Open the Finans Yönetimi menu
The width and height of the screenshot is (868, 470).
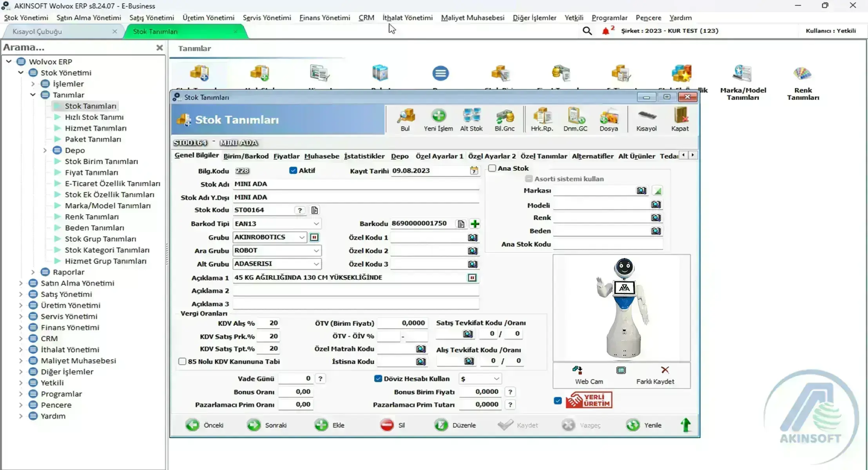click(x=324, y=18)
